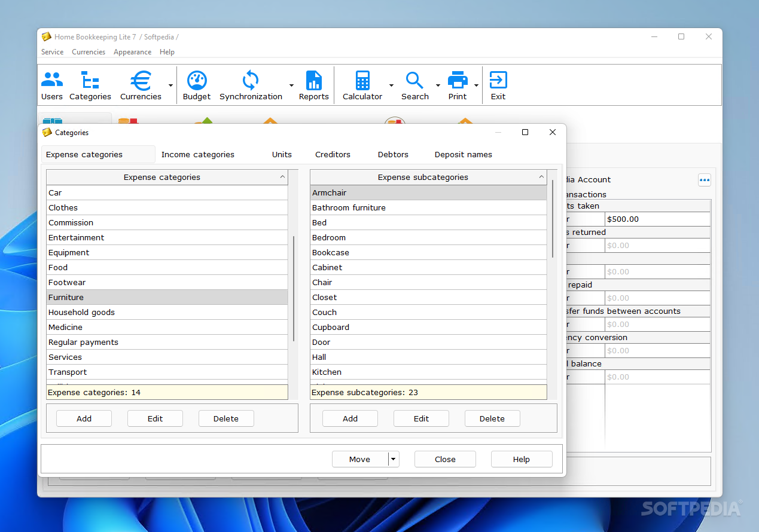Open the Help menu

(x=167, y=52)
